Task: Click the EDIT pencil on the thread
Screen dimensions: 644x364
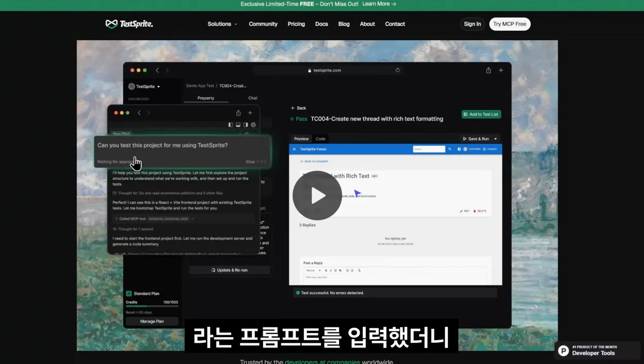Action: point(465,211)
